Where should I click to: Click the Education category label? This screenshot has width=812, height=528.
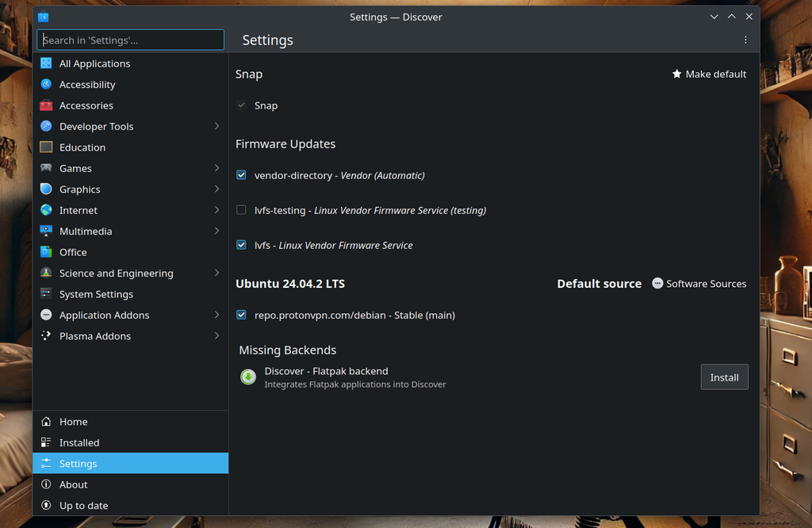coord(82,147)
